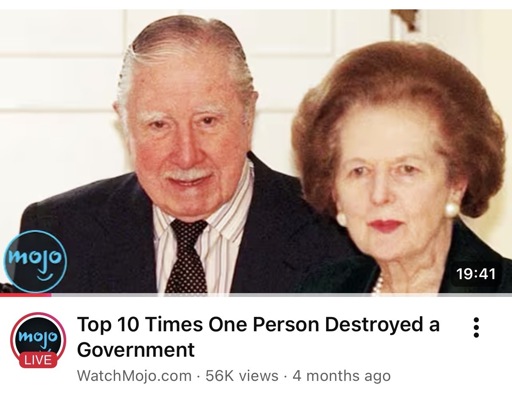Image resolution: width=512 pixels, height=414 pixels.
Task: Click the 19:41 duration badge
Action: click(476, 274)
